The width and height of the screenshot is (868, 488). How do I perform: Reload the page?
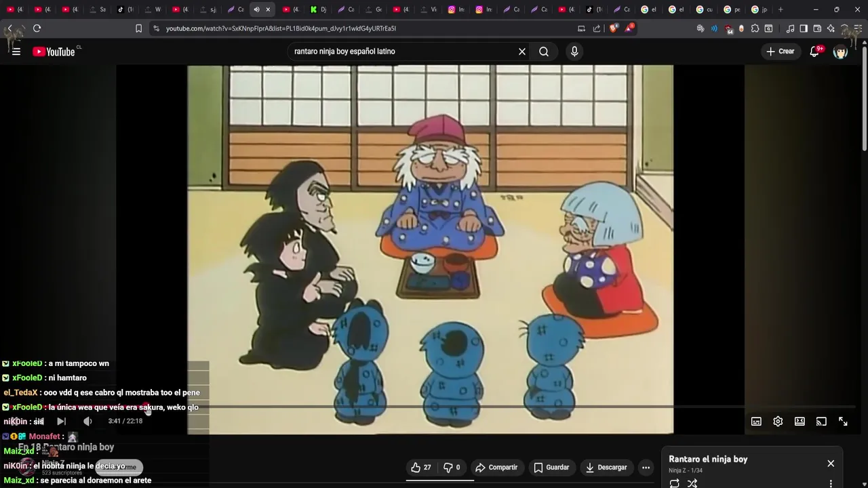coord(37,28)
